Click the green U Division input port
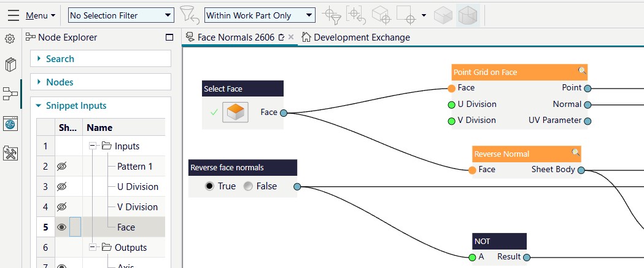Viewport: 644px width, 268px height. 451,105
